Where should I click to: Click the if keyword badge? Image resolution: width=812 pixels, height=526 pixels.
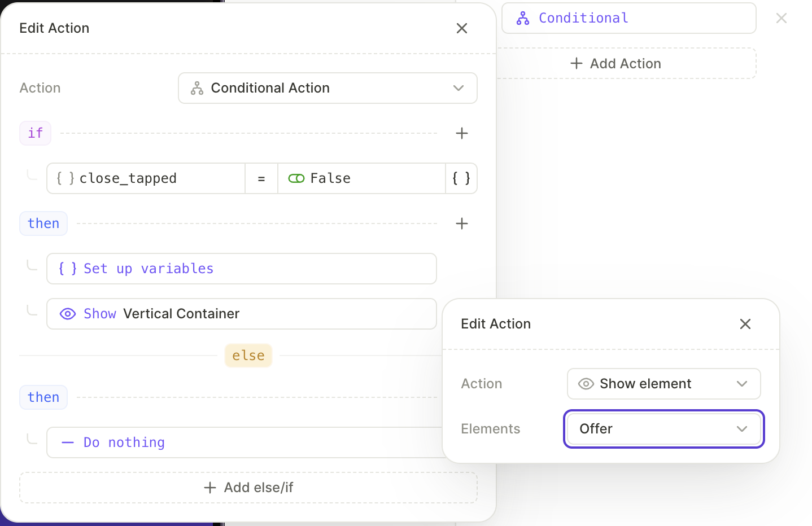[36, 133]
